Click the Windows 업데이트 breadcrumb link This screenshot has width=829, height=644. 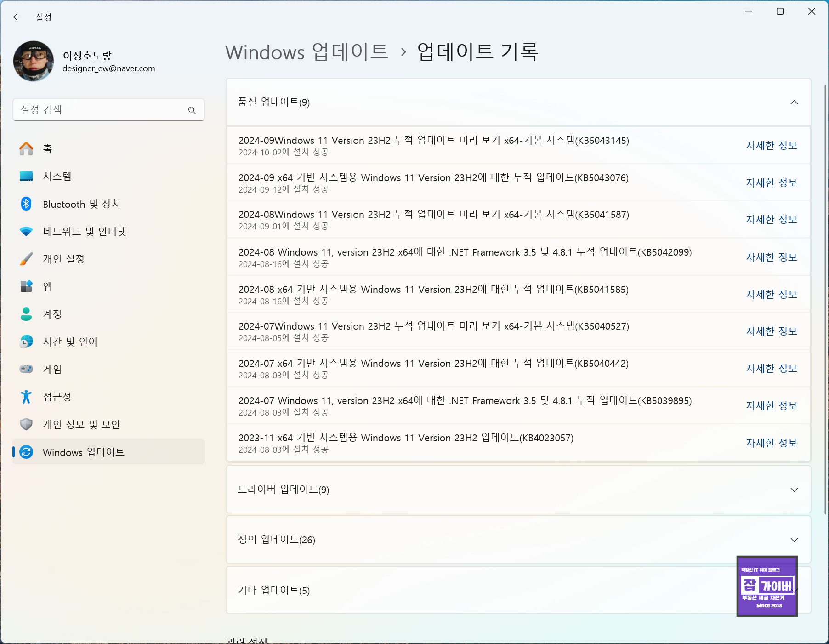307,51
